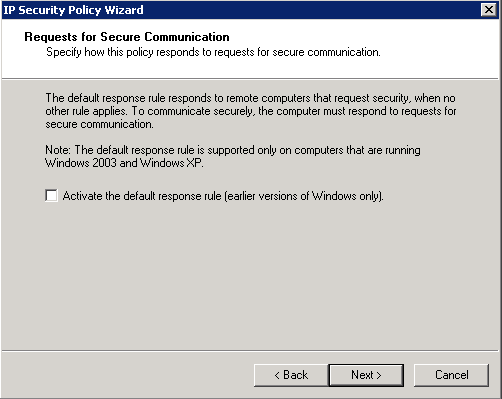This screenshot has height=399, width=502.
Task: Click the 'Windows 2003 and Windows XP' text
Action: [x=124, y=163]
